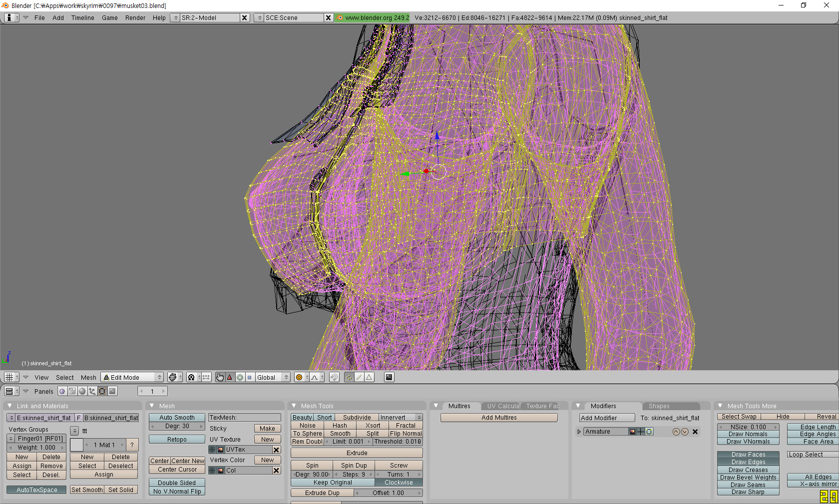
Task: Click the Select Swap button
Action: [739, 417]
